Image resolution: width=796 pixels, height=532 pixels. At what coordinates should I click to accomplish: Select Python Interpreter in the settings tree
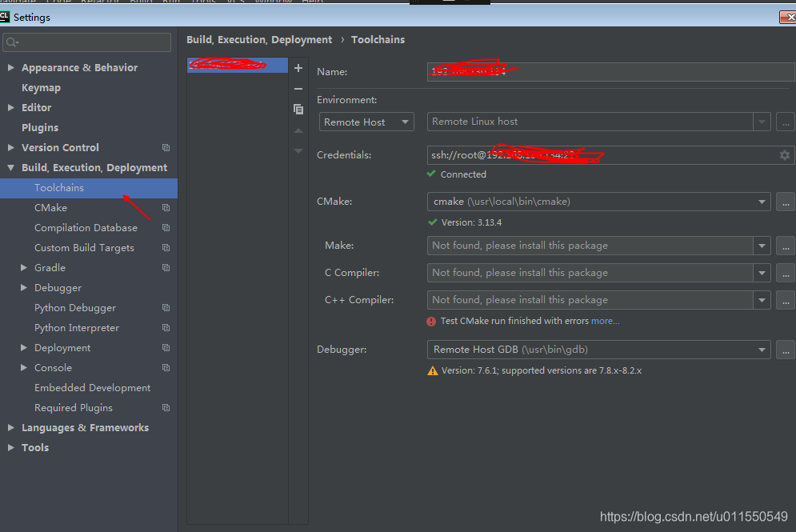point(76,327)
